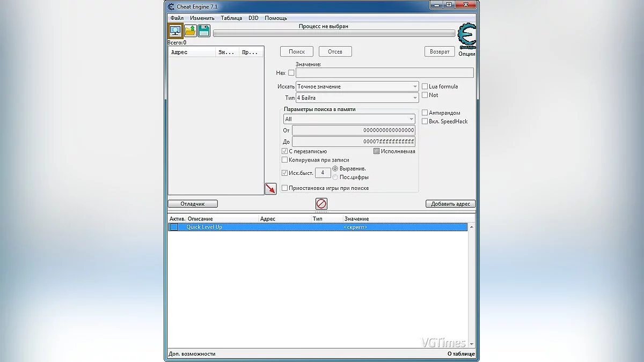This screenshot has width=644, height=362.
Task: Click the Процесс не выбран progress bar
Action: pos(334,32)
